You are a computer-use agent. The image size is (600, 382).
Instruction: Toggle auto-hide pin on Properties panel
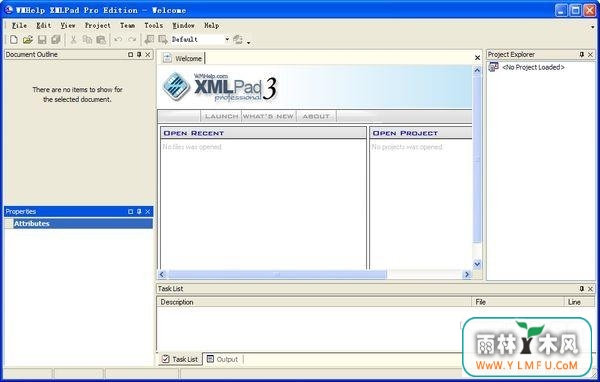tap(139, 212)
